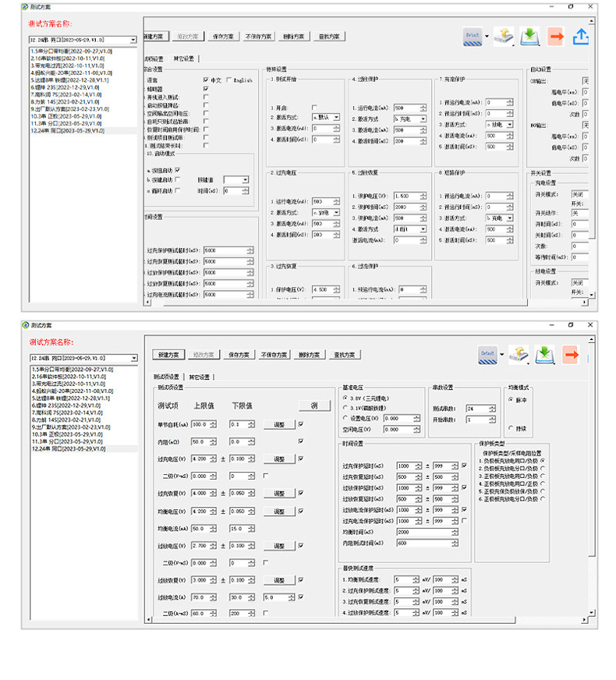Switch to 其它设置 tab in top window
Screen dimensions: 616x680
point(184,58)
